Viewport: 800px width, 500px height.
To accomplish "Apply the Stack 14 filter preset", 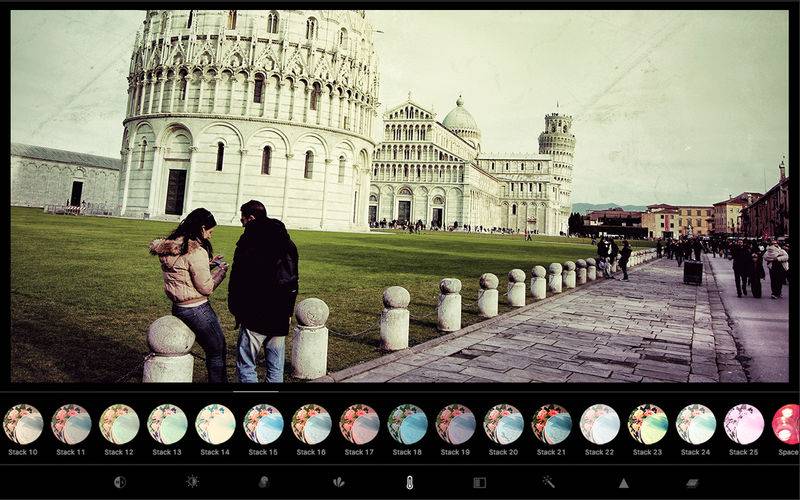I will pos(215,424).
